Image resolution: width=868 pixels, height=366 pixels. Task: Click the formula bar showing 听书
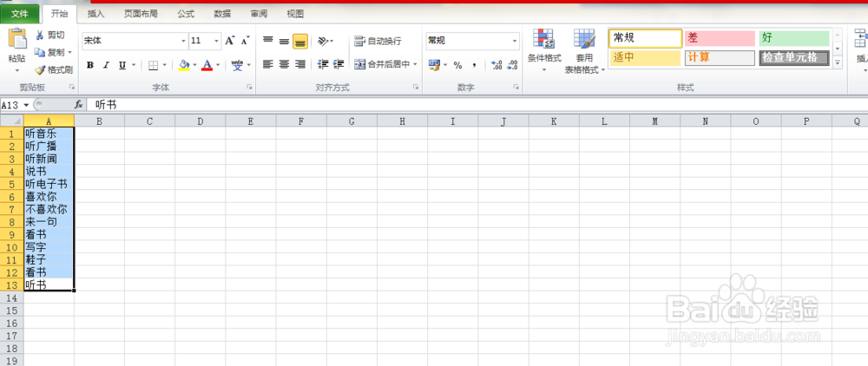point(476,104)
